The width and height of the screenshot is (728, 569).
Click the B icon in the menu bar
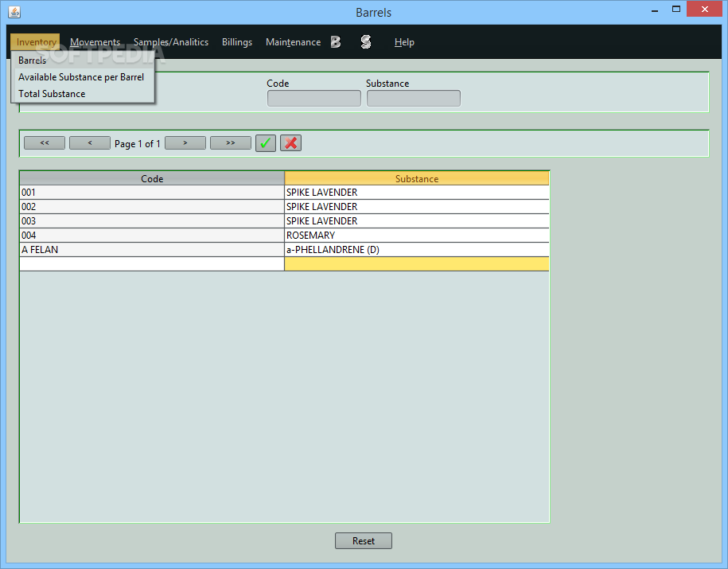[335, 42]
